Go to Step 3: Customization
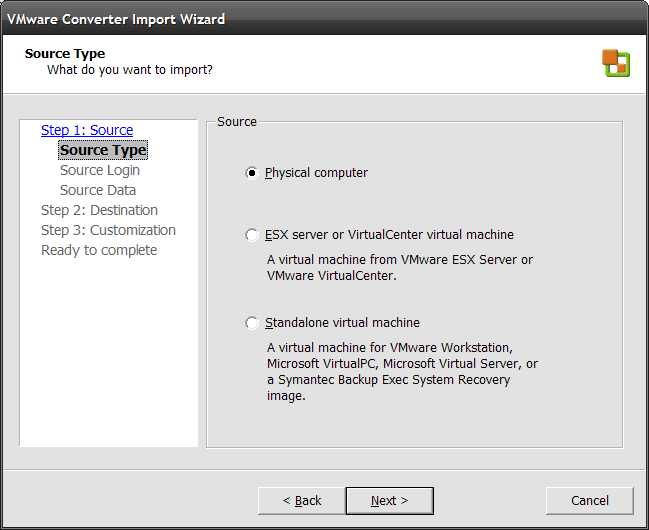This screenshot has width=649, height=530. [x=108, y=230]
